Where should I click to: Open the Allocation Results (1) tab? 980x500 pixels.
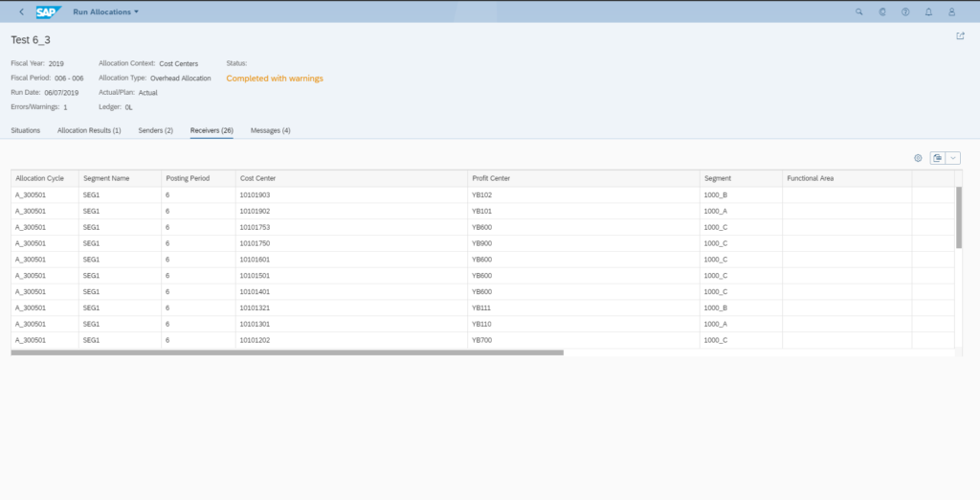[x=89, y=129]
